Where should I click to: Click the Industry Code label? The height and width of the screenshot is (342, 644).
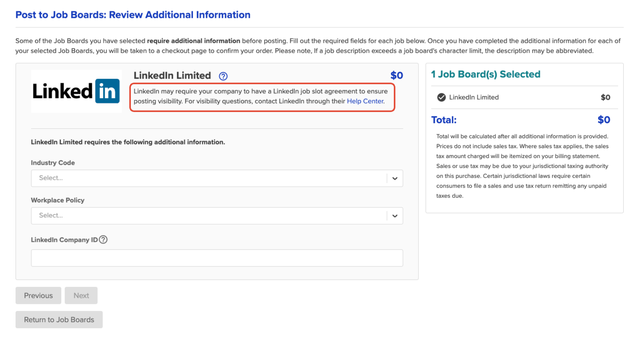[x=53, y=163]
